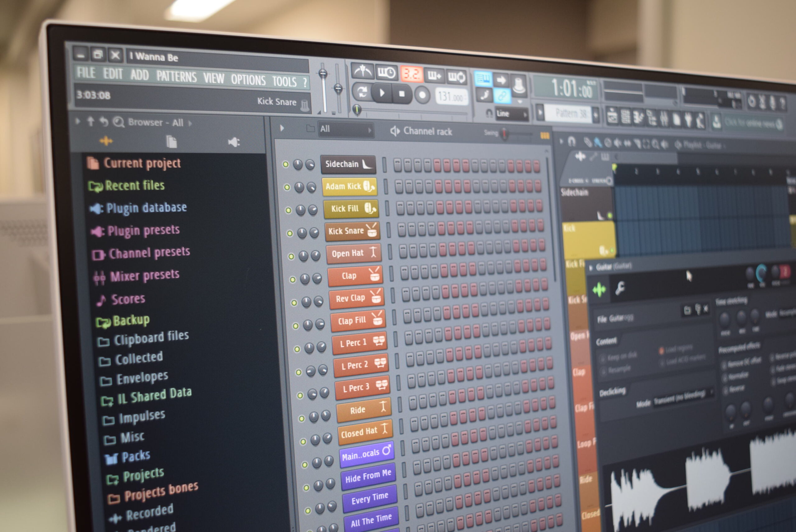Open the playlist view icon in toolbar

[612, 117]
